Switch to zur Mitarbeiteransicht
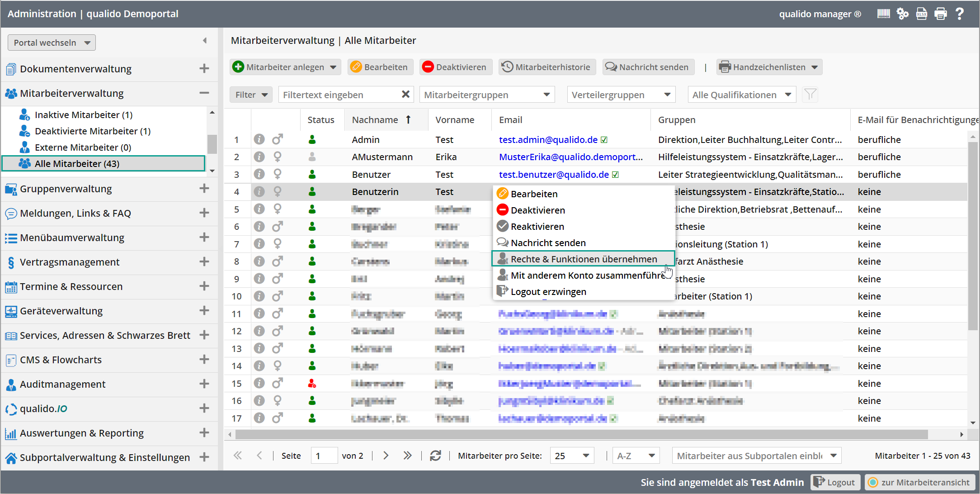Screen dimensions: 980x494 point(919,482)
